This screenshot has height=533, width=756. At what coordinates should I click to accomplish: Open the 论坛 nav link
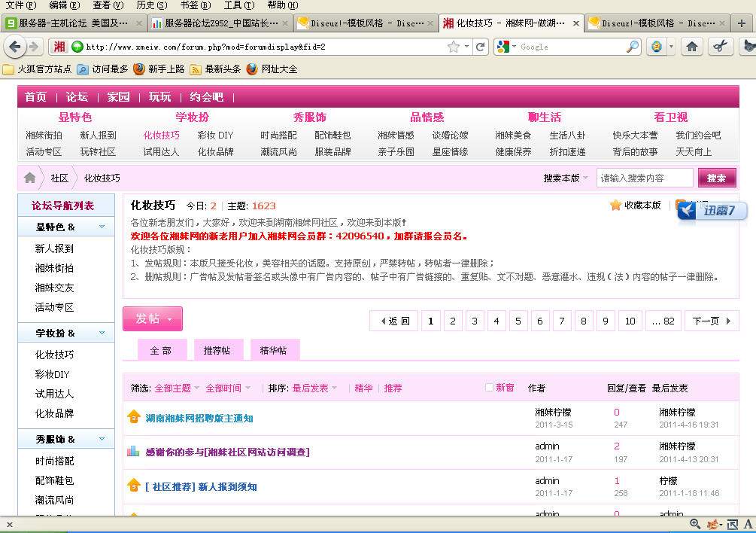pyautogui.click(x=77, y=97)
